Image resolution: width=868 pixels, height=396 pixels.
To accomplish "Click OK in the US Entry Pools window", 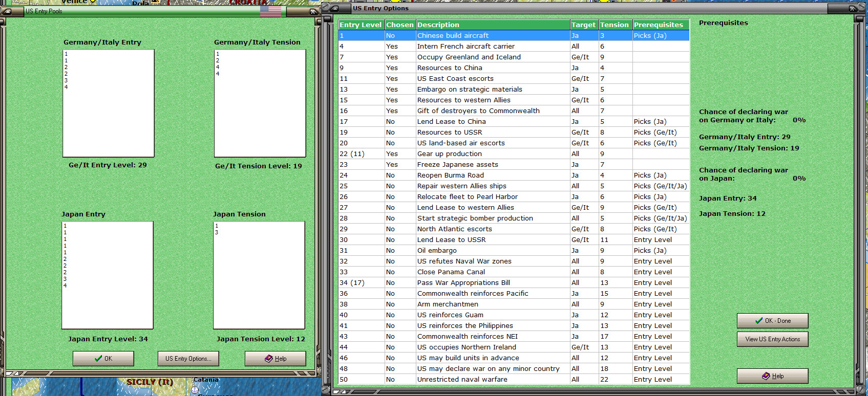I will (x=103, y=359).
